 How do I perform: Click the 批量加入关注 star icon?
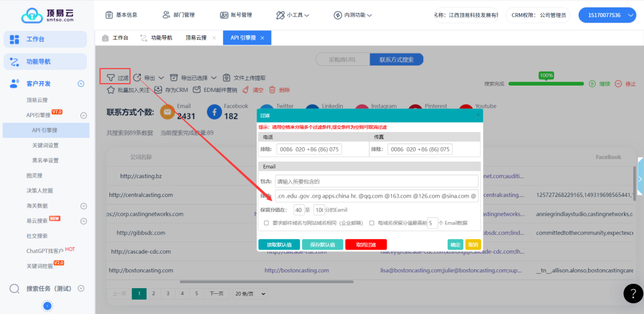(111, 90)
